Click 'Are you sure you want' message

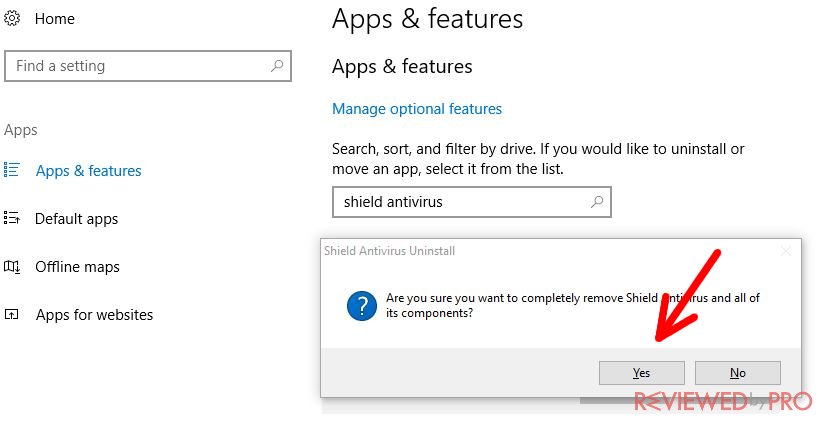click(572, 305)
